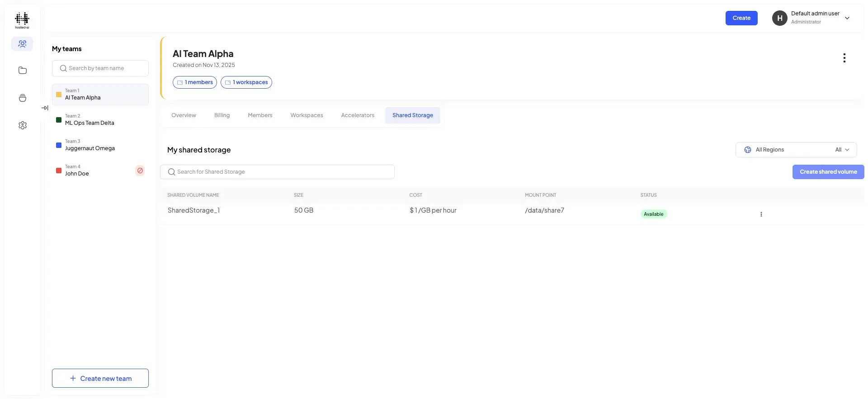Click the MOUNT POINT column header
Viewport: 868px width, 399px height.
[x=540, y=195]
